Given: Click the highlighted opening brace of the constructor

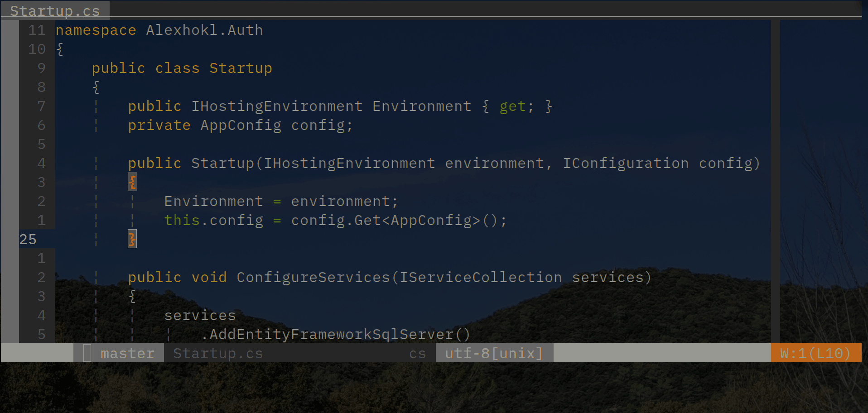Looking at the screenshot, I should [x=131, y=182].
